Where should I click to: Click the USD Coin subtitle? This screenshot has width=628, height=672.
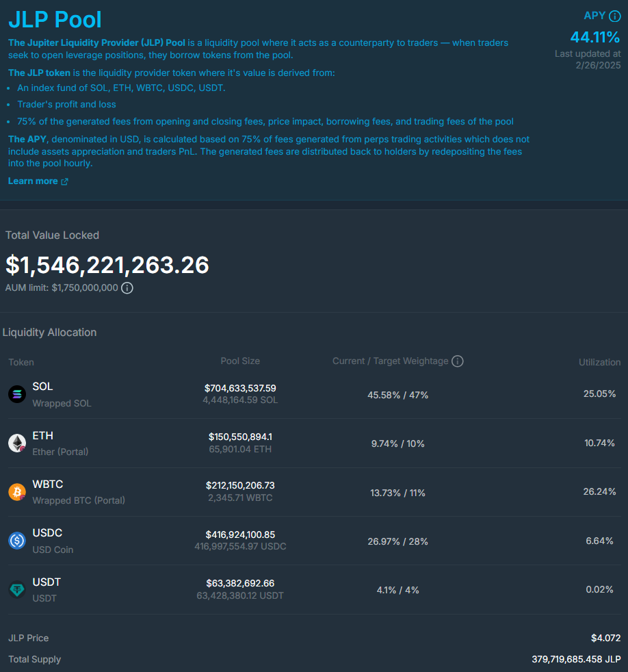pos(53,550)
